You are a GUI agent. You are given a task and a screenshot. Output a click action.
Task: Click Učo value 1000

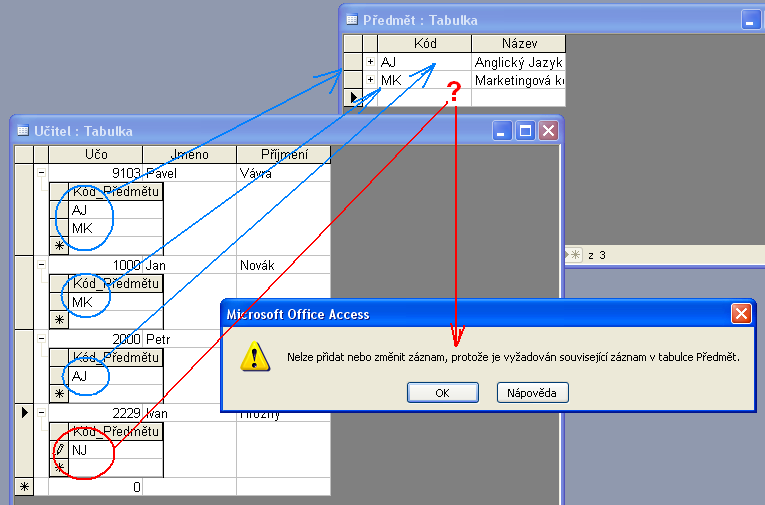point(95,265)
